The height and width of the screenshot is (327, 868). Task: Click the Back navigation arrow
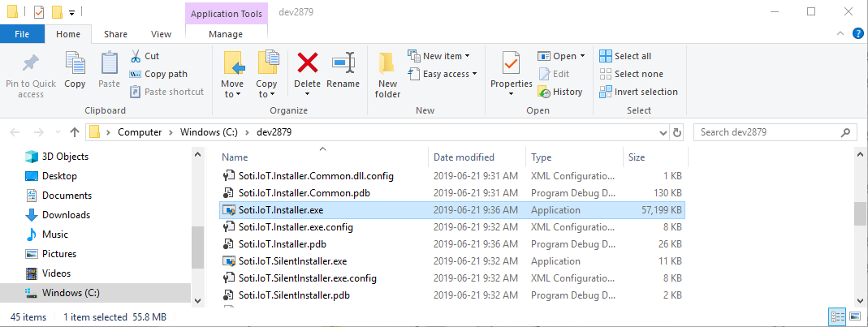(x=15, y=132)
